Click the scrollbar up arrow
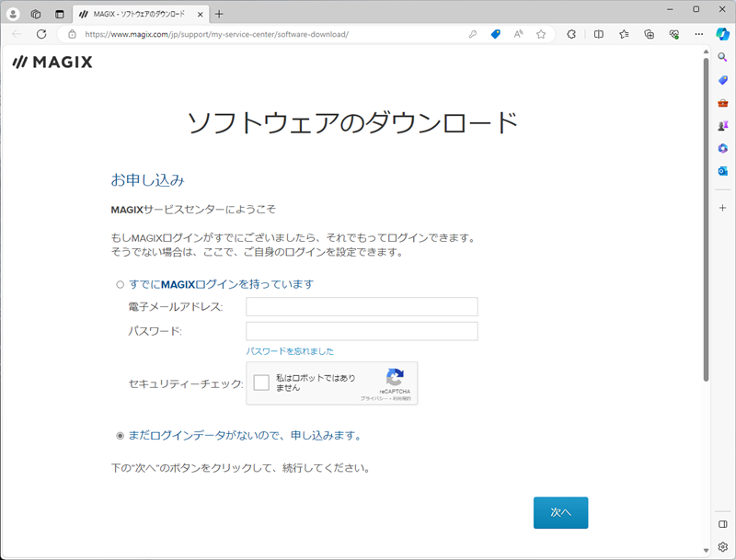 (706, 51)
